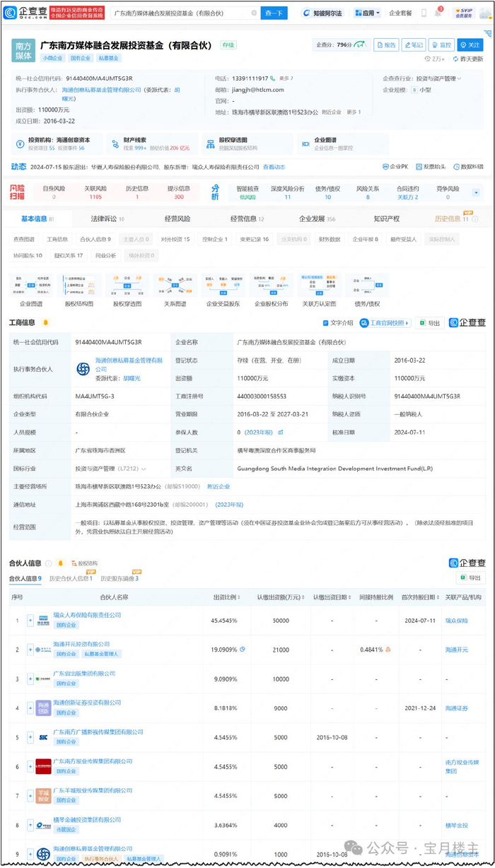This screenshot has width=495, height=868.
Task: Select 历史合伙人信息 sub-tab
Action: (71, 579)
